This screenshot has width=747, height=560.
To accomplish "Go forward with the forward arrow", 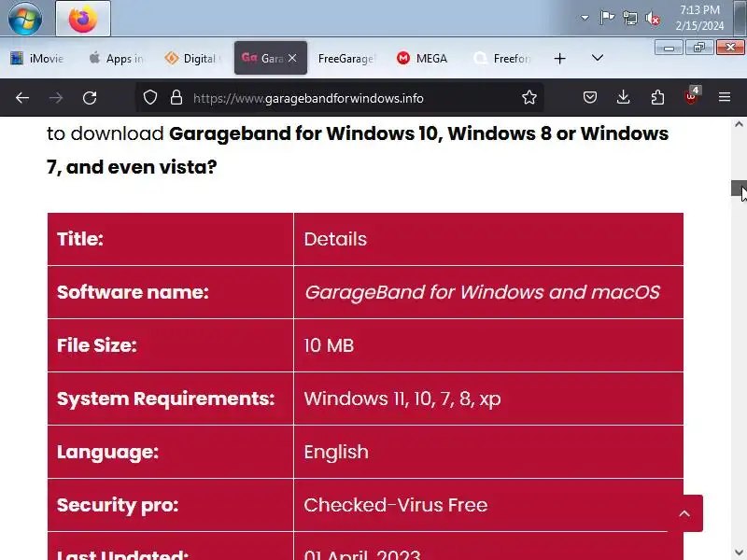I will pyautogui.click(x=56, y=98).
